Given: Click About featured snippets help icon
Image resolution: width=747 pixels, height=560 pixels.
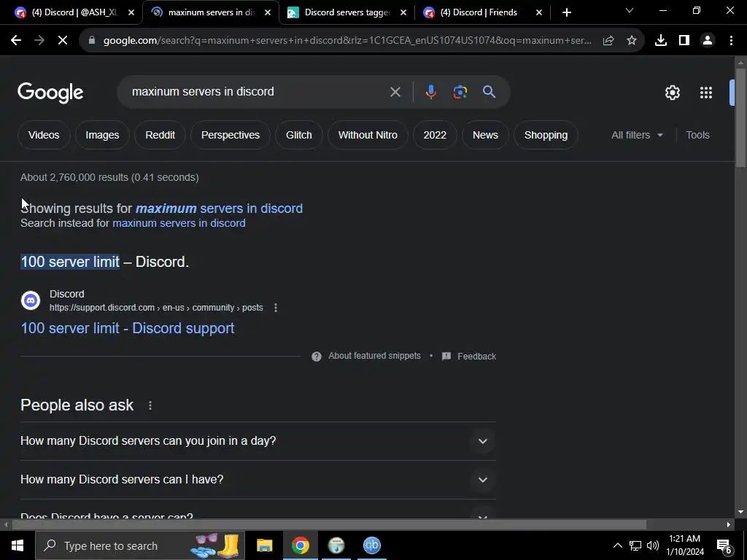Looking at the screenshot, I should pos(317,356).
